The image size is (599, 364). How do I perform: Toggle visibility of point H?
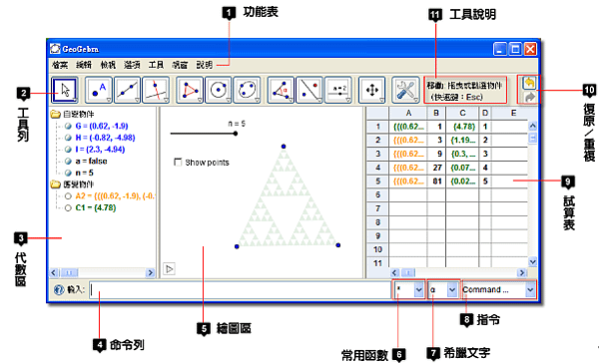pyautogui.click(x=68, y=138)
